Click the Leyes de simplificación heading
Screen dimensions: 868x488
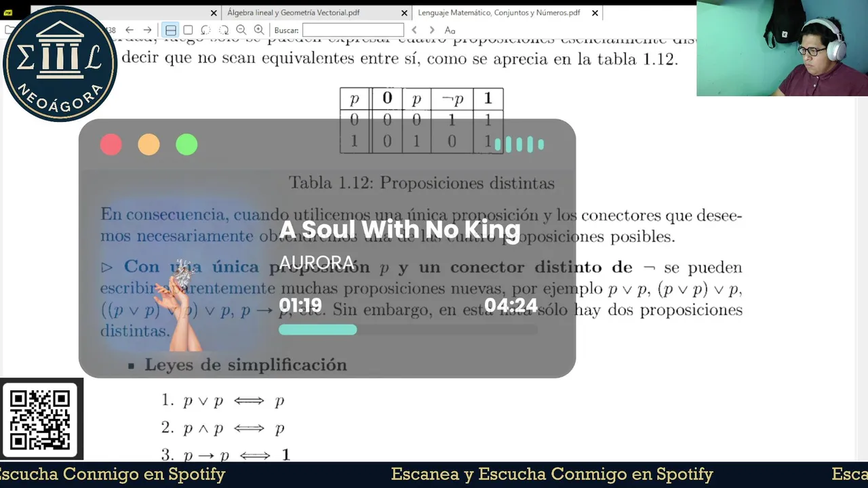click(x=245, y=365)
